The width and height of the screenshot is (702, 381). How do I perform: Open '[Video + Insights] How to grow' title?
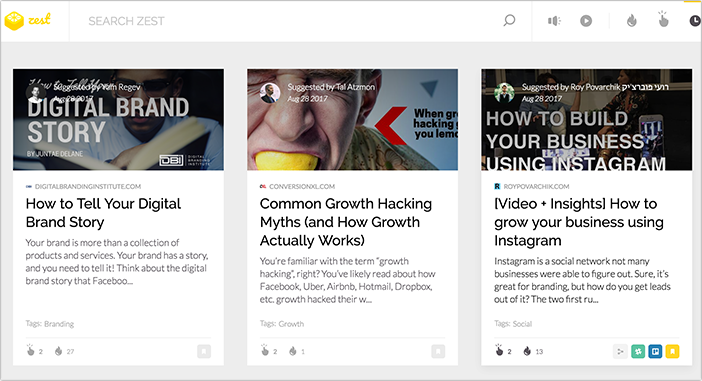pos(579,222)
